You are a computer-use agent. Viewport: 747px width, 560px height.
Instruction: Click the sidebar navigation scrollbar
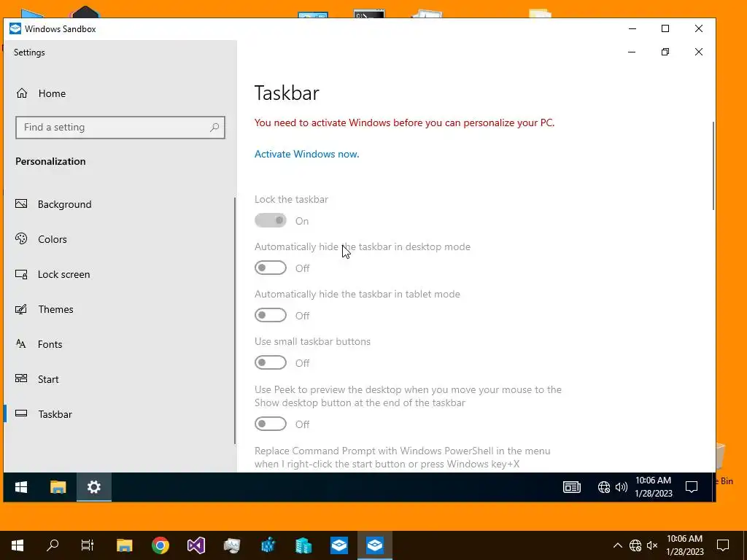click(234, 321)
